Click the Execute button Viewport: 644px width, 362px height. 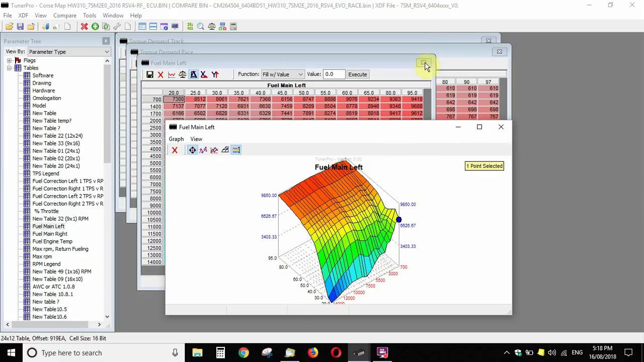coord(358,74)
